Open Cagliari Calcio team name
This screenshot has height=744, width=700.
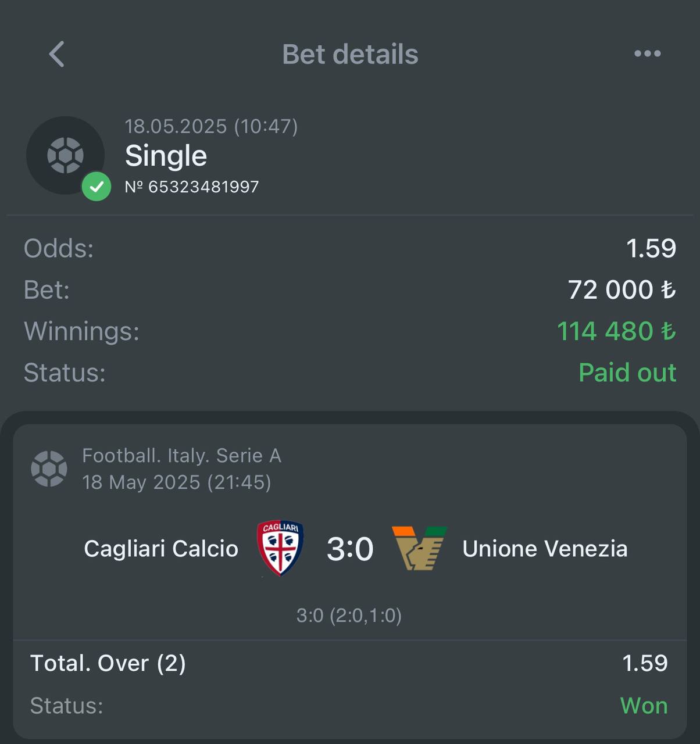161,549
